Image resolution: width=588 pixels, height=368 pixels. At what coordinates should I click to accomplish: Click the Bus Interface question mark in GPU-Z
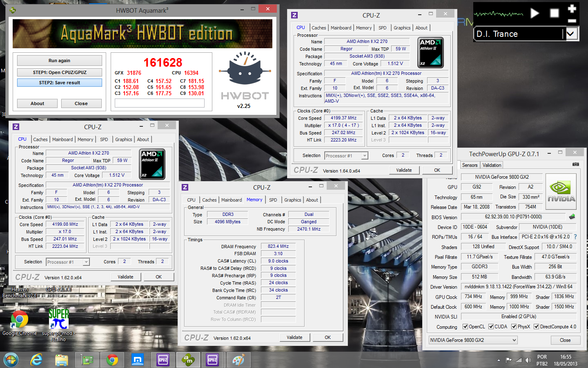point(575,237)
